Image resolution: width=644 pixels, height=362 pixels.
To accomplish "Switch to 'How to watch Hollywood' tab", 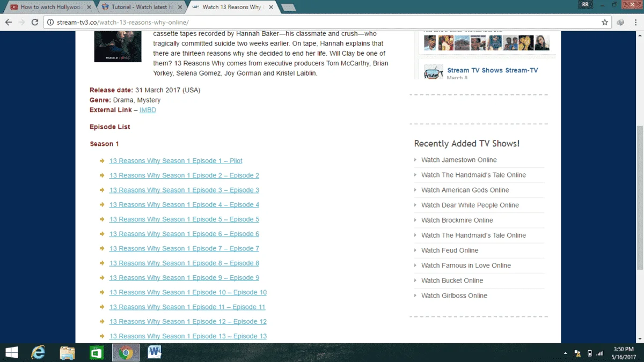I will pos(51,8).
